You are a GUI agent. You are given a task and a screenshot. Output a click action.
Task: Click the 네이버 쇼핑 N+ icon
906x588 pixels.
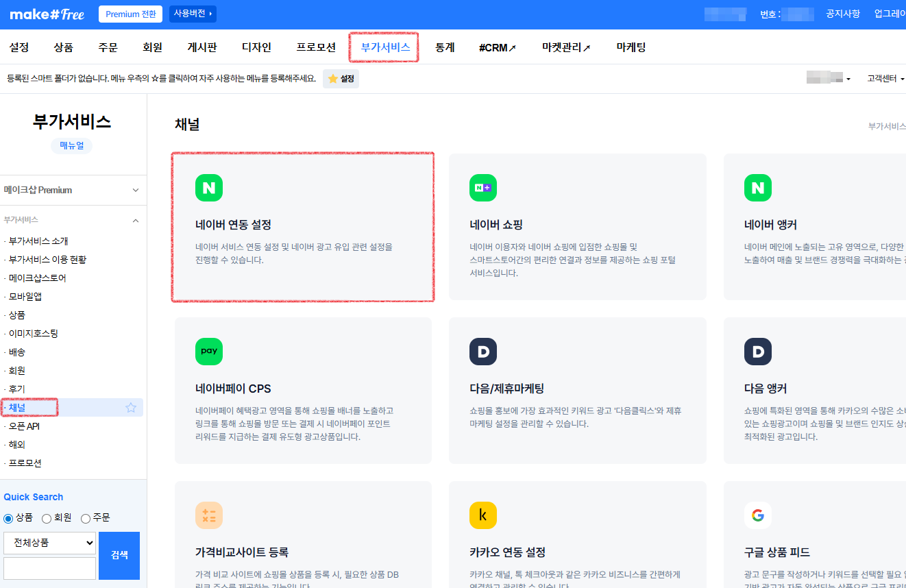pos(483,187)
